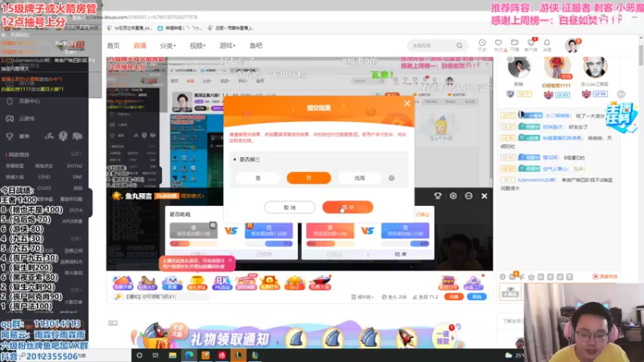Click the user avatar in the header
This screenshot has height=362, width=644.
pyautogui.click(x=572, y=46)
